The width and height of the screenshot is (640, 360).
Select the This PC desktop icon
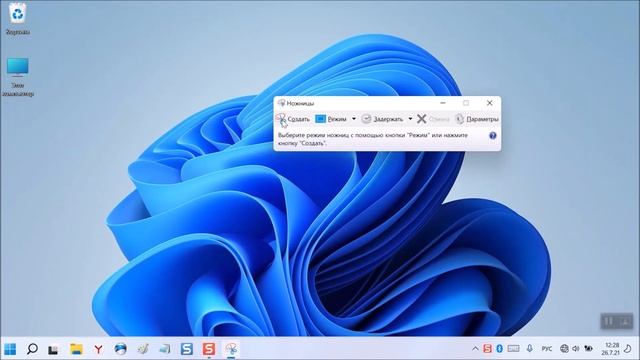[18, 77]
